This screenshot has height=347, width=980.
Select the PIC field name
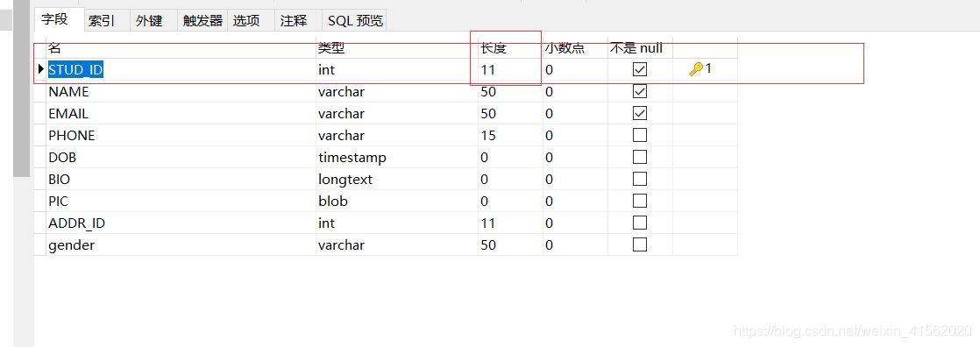pos(58,202)
